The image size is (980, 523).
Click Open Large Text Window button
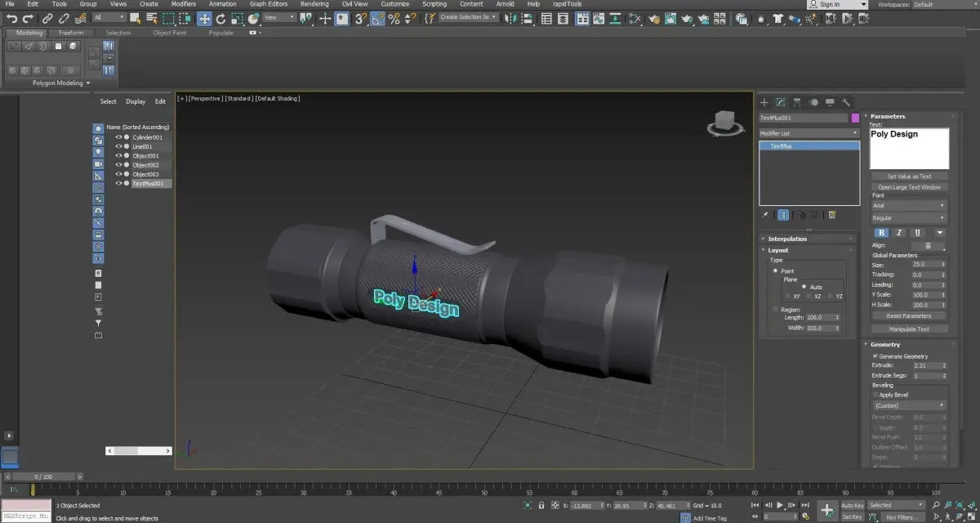coord(909,187)
